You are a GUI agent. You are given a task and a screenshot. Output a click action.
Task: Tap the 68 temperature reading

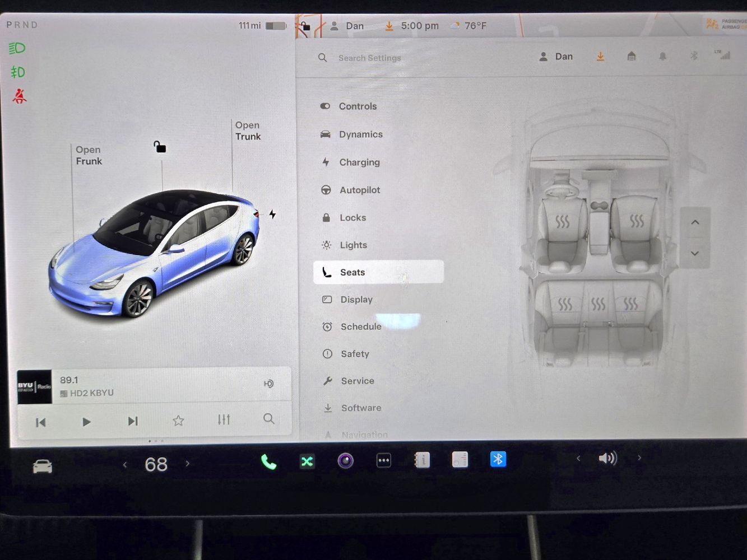156,464
